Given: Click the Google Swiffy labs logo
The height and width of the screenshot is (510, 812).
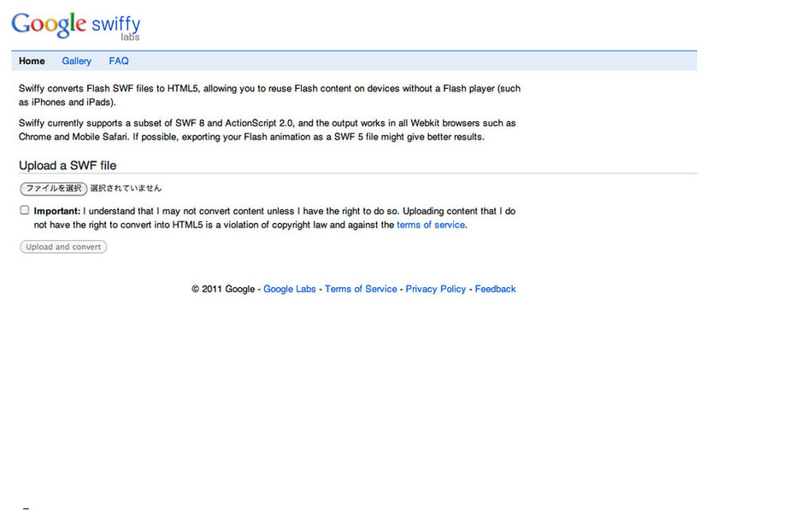Looking at the screenshot, I should 75,26.
